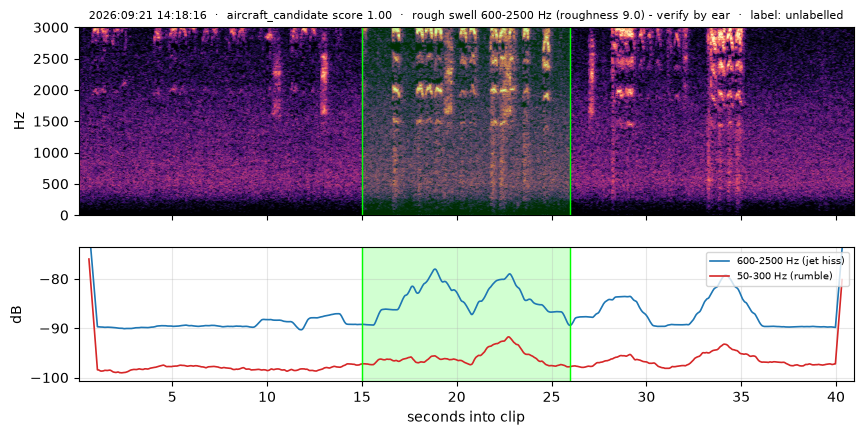Viewport: 863px width, 435px height.
Task: Click the red line sample in legend
Action: point(721,276)
